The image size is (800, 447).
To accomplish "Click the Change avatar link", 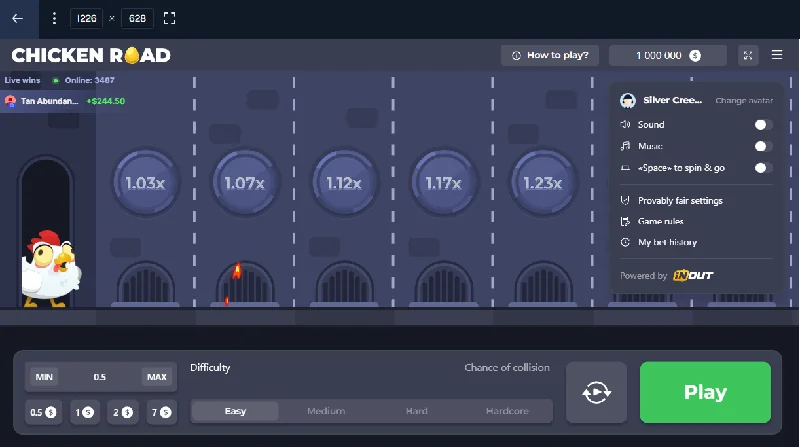I will [744, 101].
